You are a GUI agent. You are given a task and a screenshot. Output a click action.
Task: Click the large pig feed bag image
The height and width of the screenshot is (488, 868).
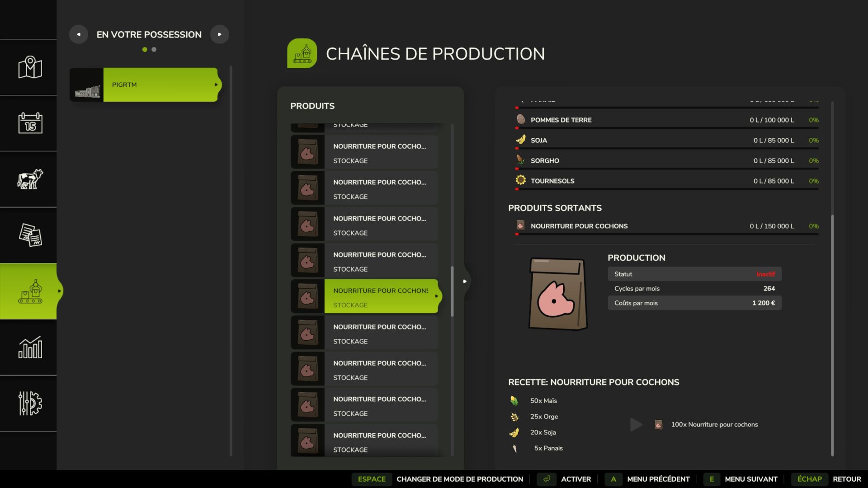pyautogui.click(x=558, y=294)
